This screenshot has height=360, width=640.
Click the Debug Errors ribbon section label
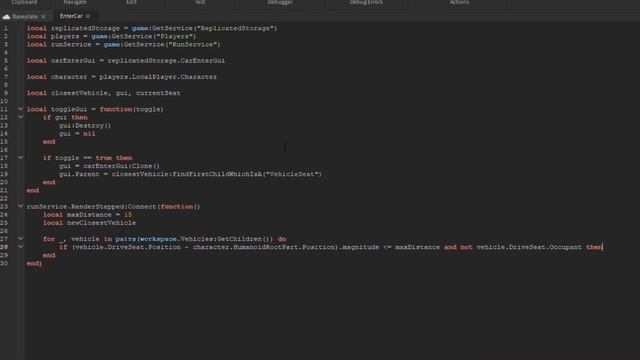point(366,2)
